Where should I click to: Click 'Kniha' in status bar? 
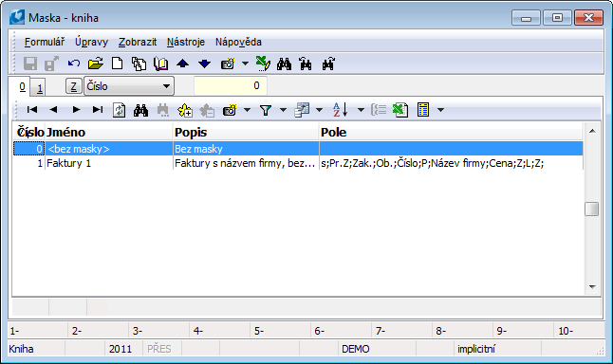[21, 349]
